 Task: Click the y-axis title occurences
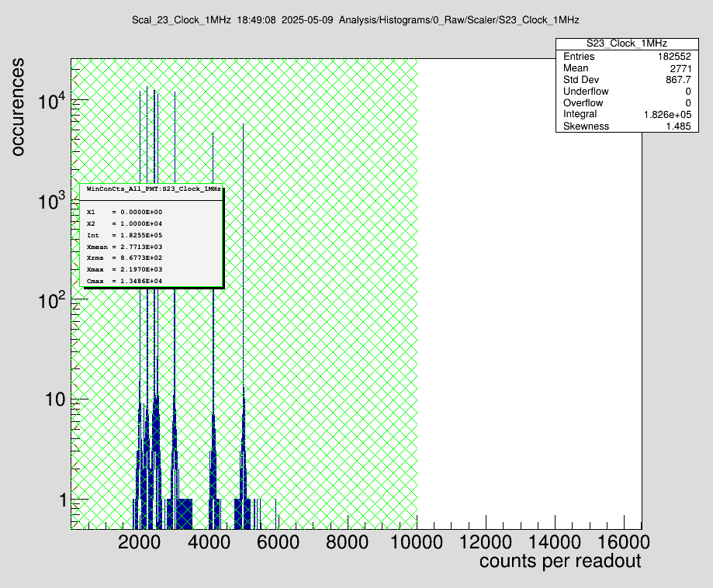[17, 107]
